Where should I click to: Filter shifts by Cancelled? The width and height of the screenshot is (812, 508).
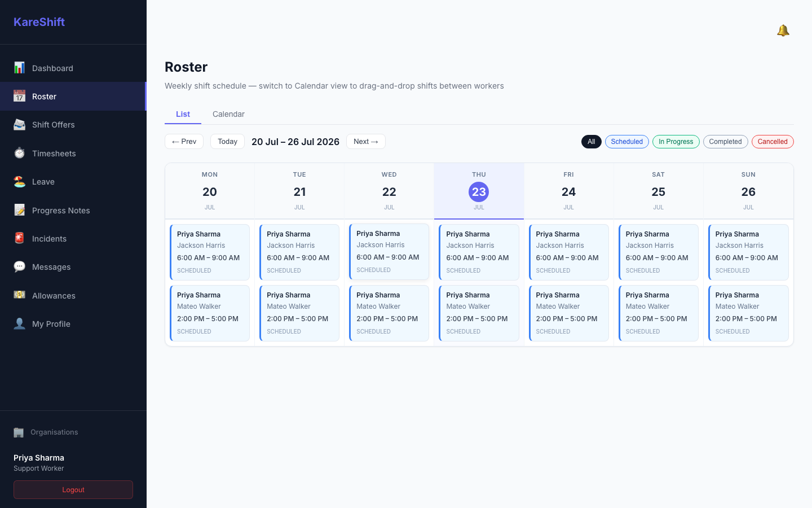pos(773,142)
